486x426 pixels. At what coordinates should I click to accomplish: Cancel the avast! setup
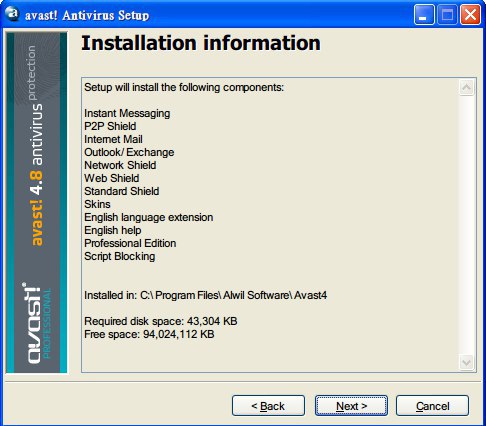[432, 406]
